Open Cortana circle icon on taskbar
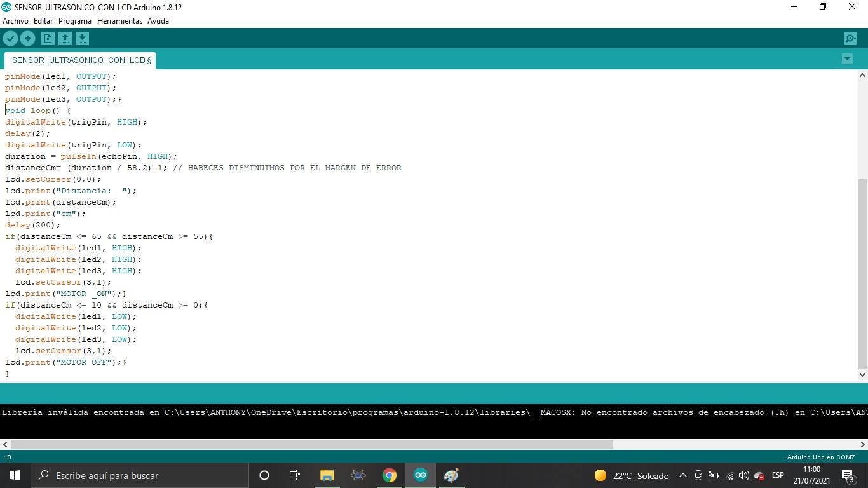 click(264, 475)
